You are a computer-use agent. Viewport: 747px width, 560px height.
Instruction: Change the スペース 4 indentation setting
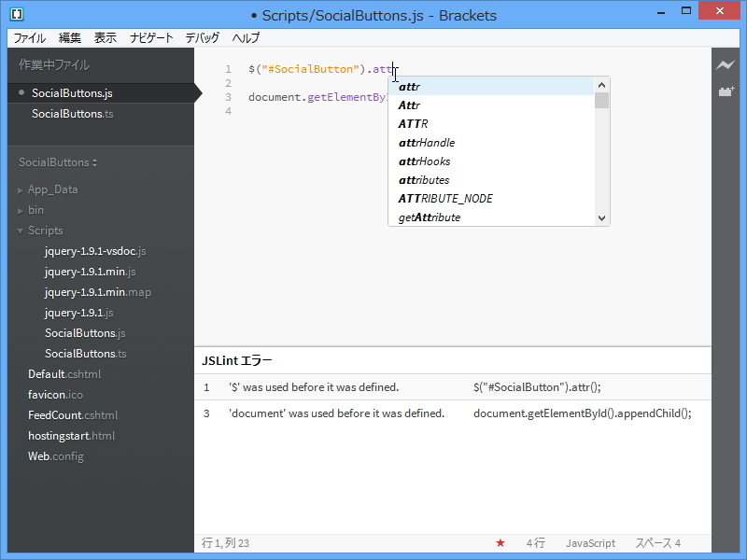[658, 543]
